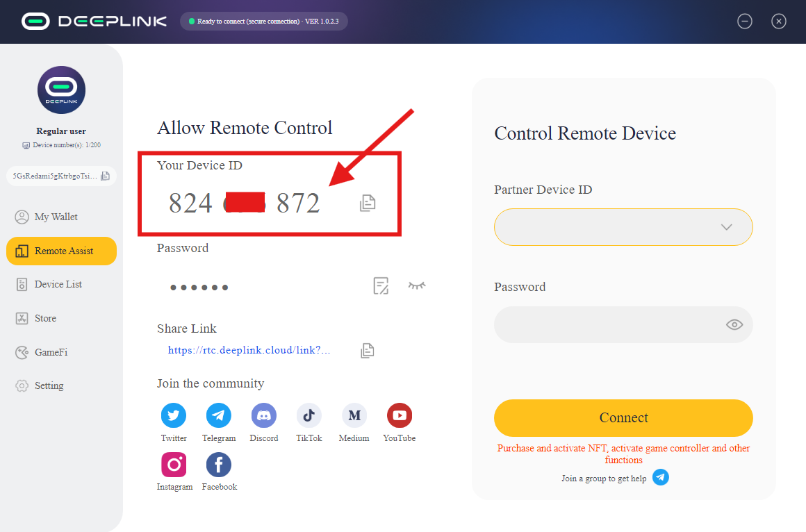Toggle partner password visibility eye icon
Image resolution: width=806 pixels, height=532 pixels.
734,324
